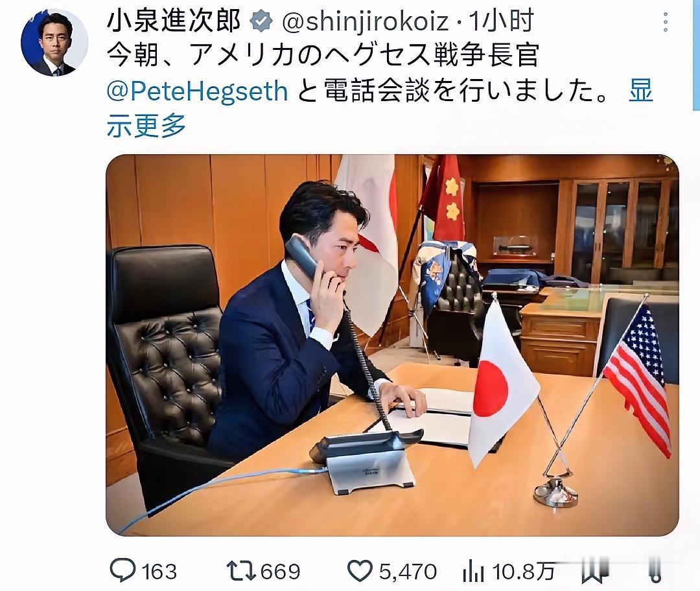Click the reply count 163

[x=159, y=572]
